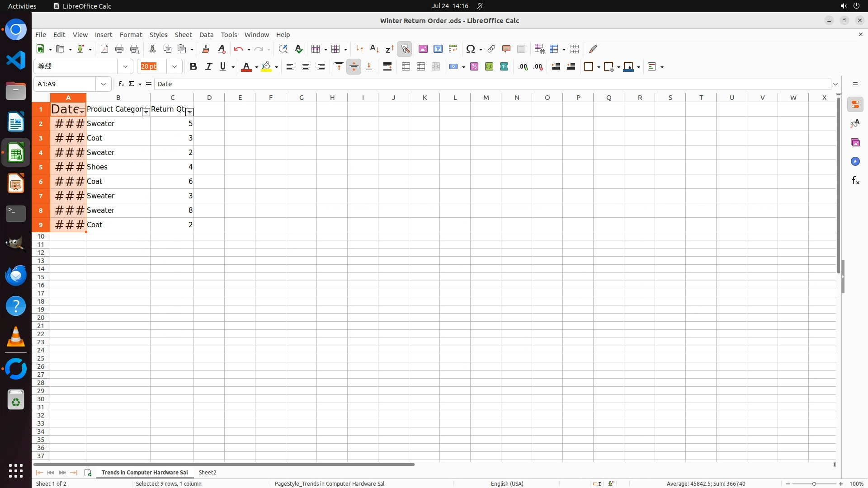Click the background color swatch

point(266,66)
